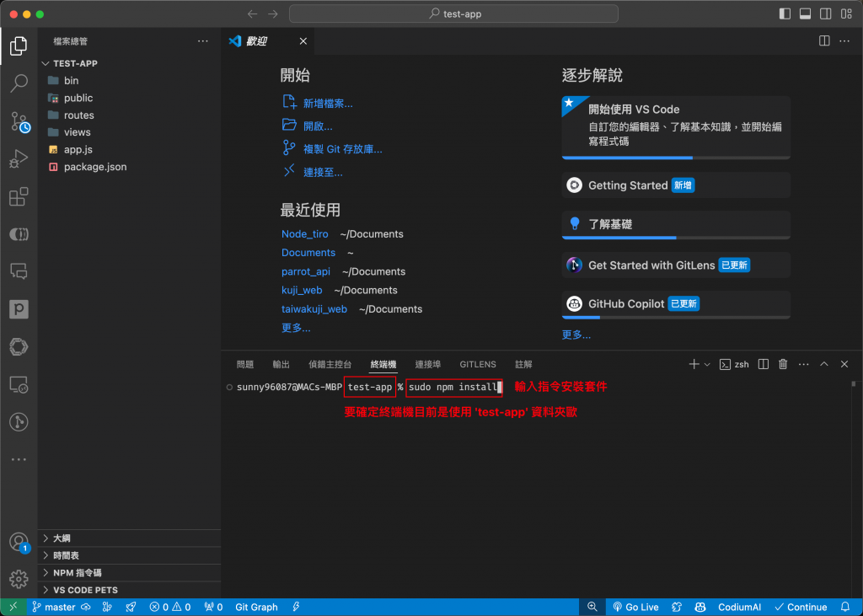
Task: Click Go Live in the status bar
Action: (635, 607)
